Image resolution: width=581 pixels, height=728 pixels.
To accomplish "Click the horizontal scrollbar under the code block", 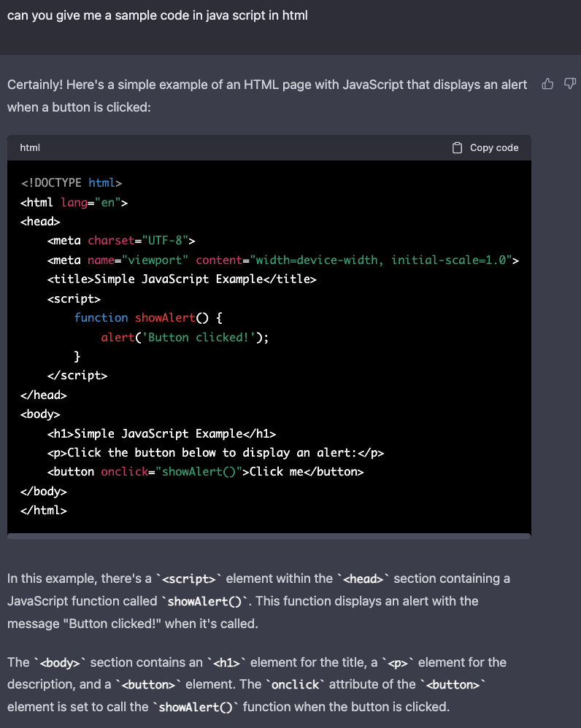I will [x=269, y=536].
